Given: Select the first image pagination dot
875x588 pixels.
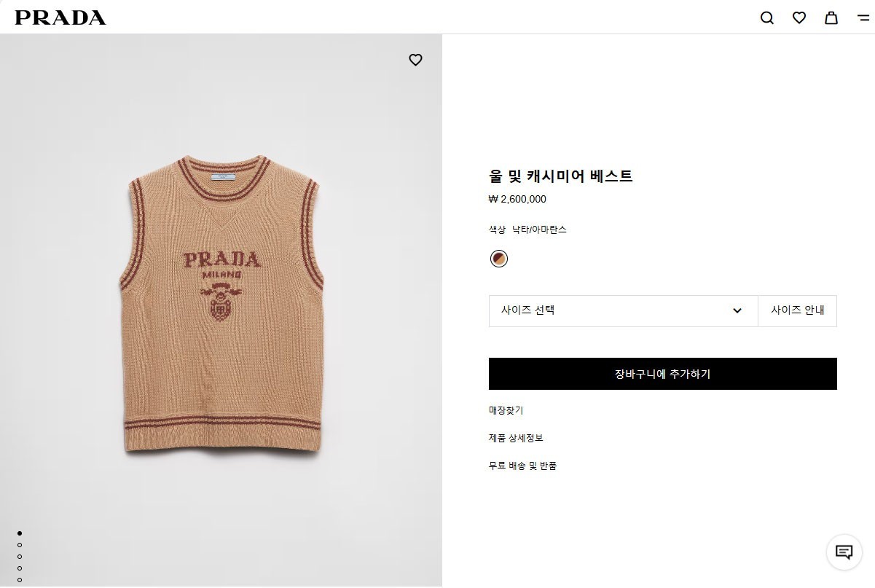Looking at the screenshot, I should pos(20,533).
